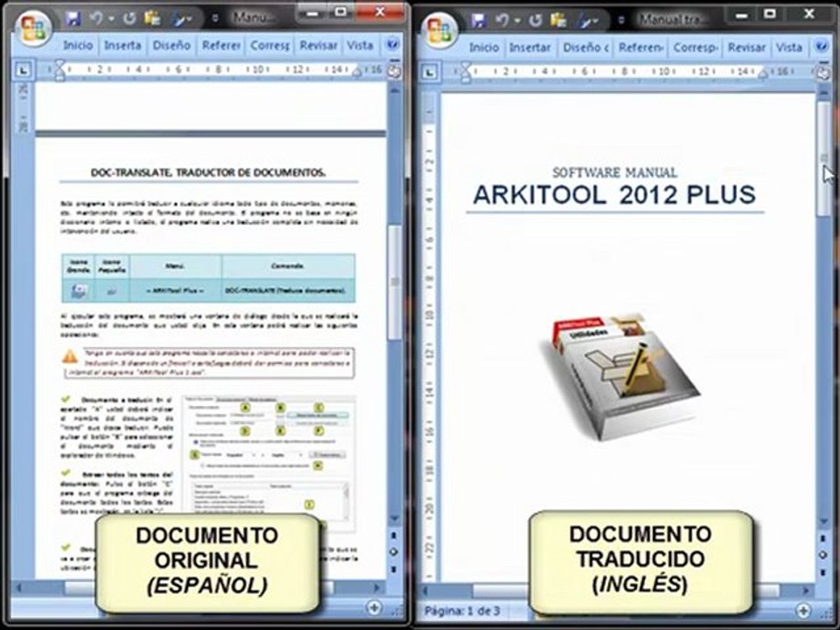Open Word Help in left window
This screenshot has width=840, height=630.
[x=393, y=45]
